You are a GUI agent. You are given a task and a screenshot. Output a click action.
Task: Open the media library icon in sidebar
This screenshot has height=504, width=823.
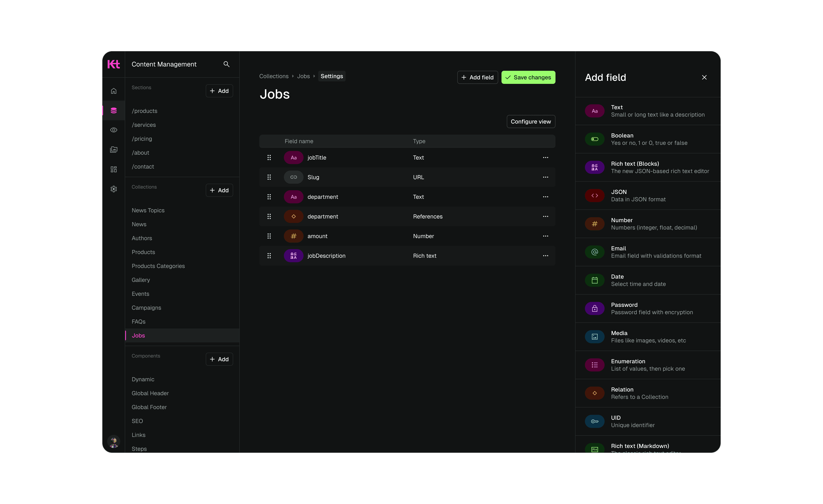coord(114,149)
